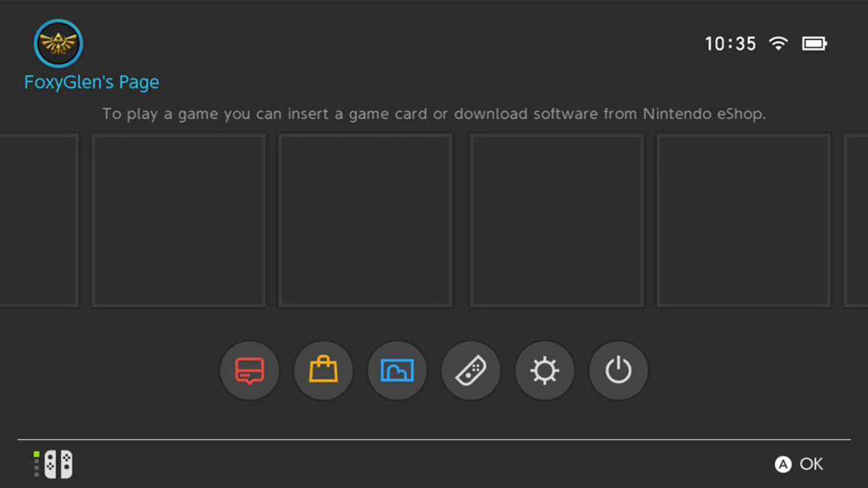Select the Power sleep mode icon
The image size is (868, 488).
pos(618,370)
